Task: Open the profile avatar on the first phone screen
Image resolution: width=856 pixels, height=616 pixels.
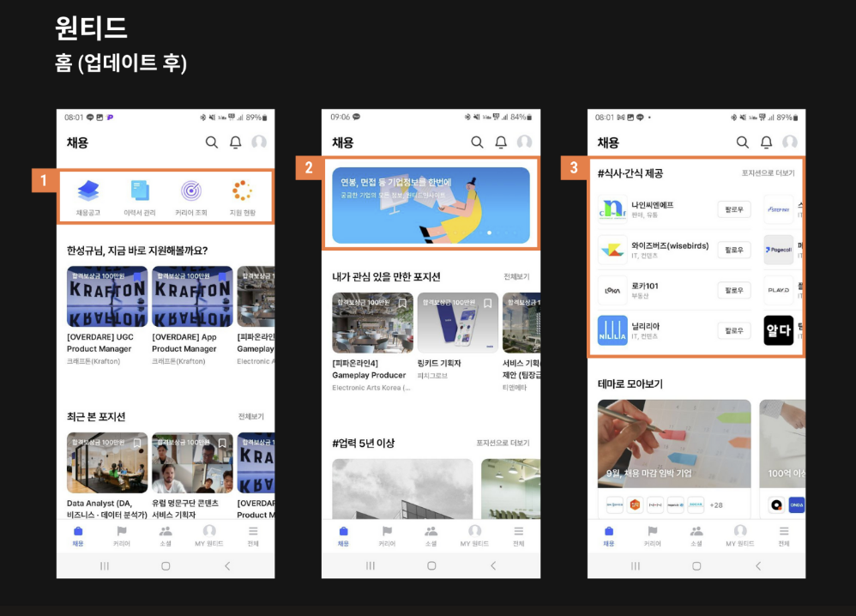Action: point(259,142)
